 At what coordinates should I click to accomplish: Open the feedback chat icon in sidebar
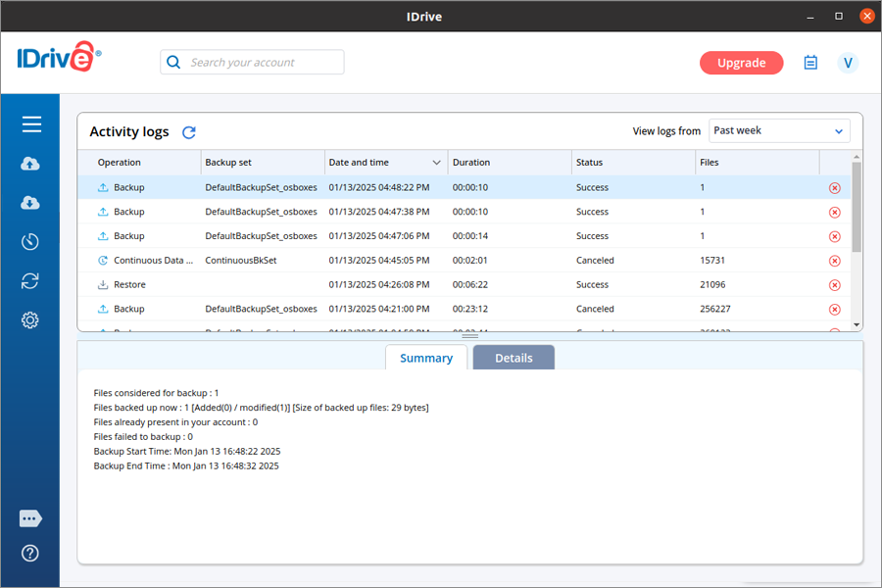click(30, 518)
